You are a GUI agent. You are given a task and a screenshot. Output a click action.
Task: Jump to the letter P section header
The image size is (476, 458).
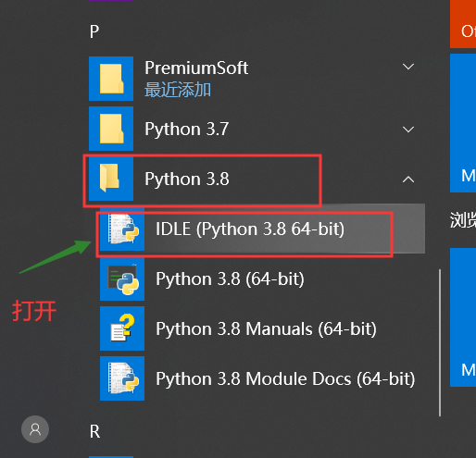click(94, 31)
